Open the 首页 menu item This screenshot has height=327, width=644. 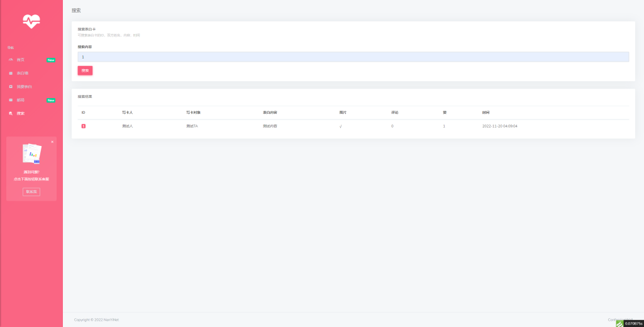[x=21, y=60]
